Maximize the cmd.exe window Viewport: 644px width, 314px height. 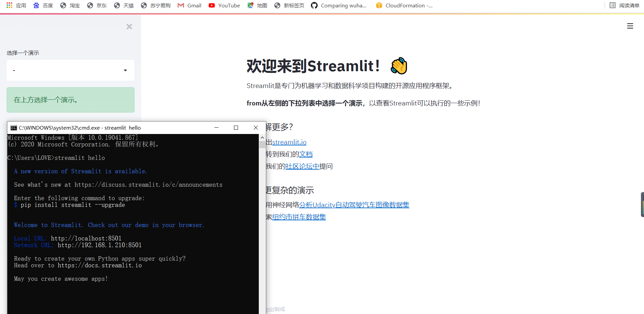(x=236, y=128)
